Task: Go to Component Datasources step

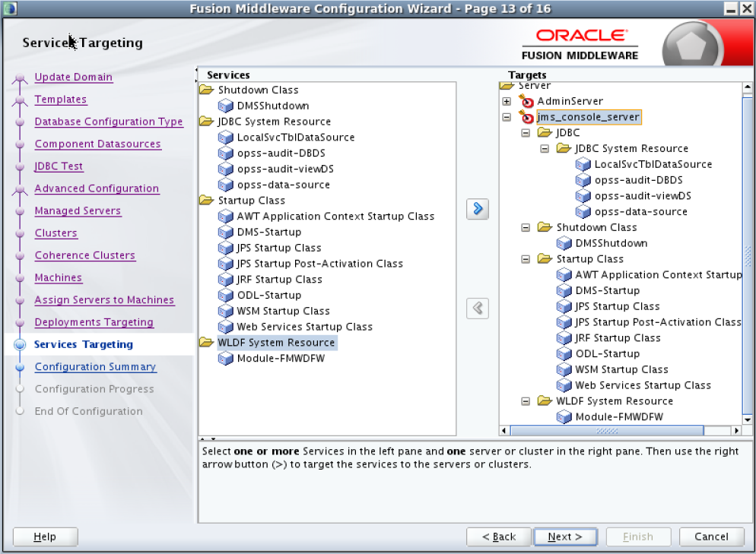Action: pyautogui.click(x=97, y=144)
